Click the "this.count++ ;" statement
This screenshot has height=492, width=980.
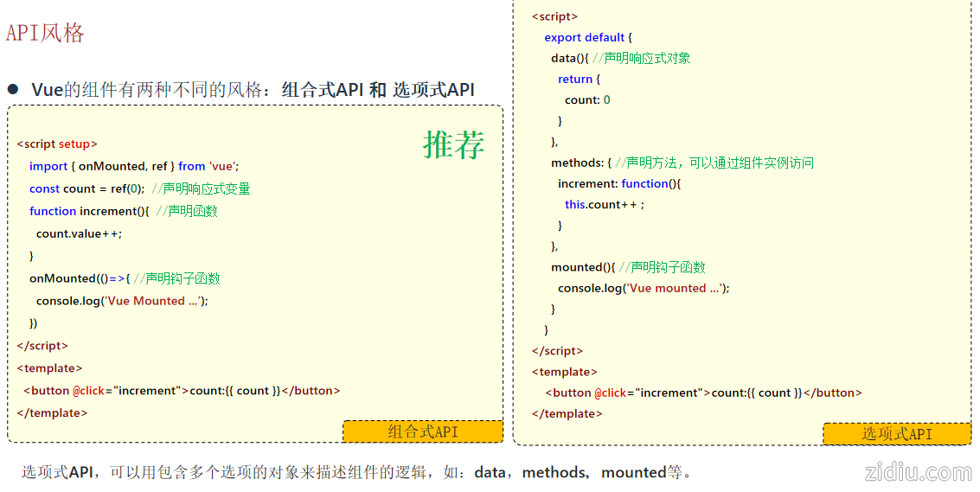coord(605,205)
